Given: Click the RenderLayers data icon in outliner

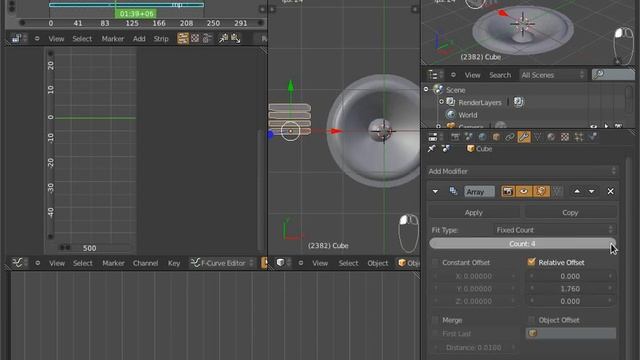Looking at the screenshot, I should (x=518, y=102).
